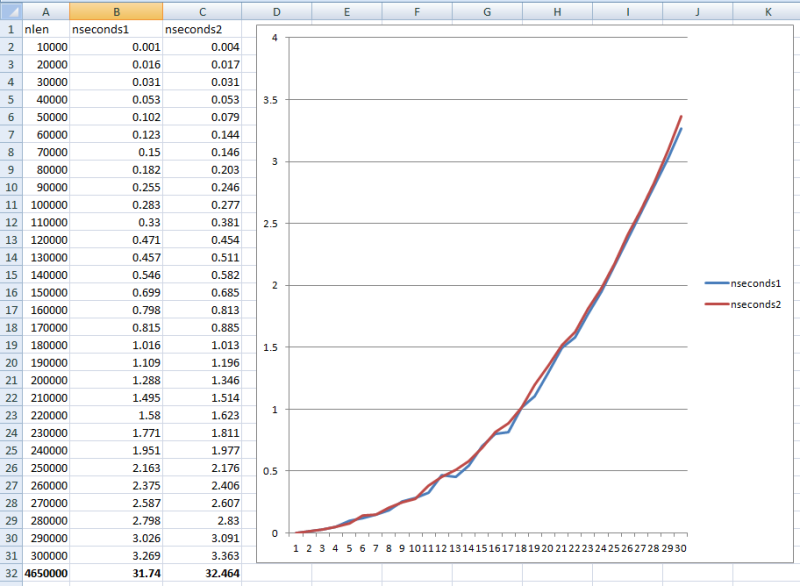
Task: Click total cell 4650000
Action: coord(46,573)
